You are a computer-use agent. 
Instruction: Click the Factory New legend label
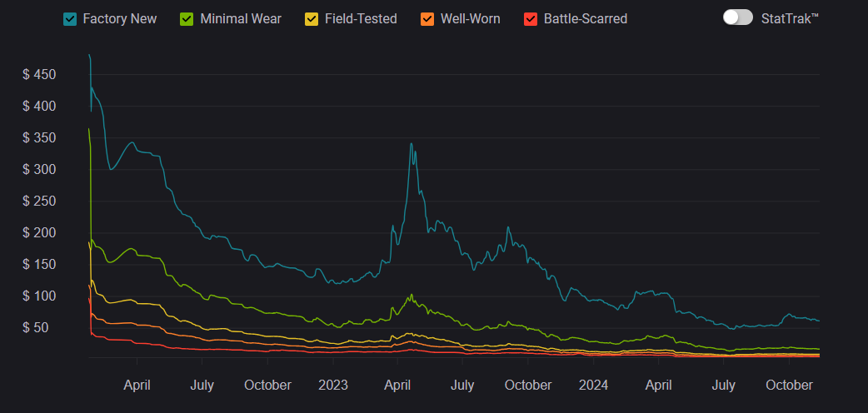(119, 18)
